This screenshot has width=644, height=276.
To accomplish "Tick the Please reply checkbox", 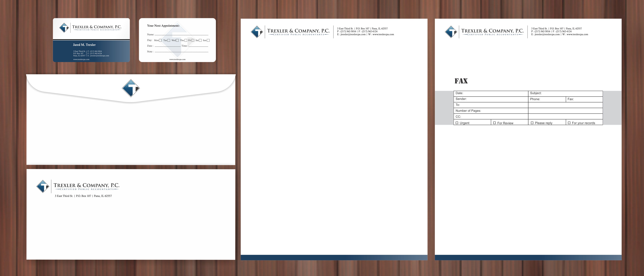I will 532,123.
